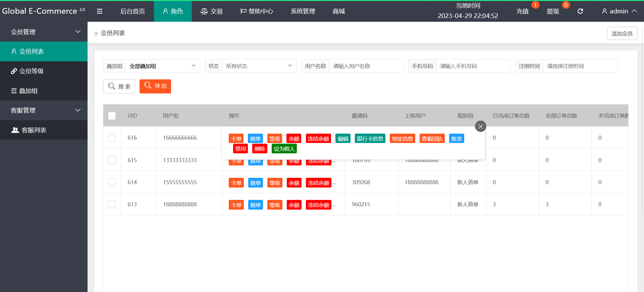Click the orange 导出 export button
The image size is (644, 292).
(x=155, y=86)
